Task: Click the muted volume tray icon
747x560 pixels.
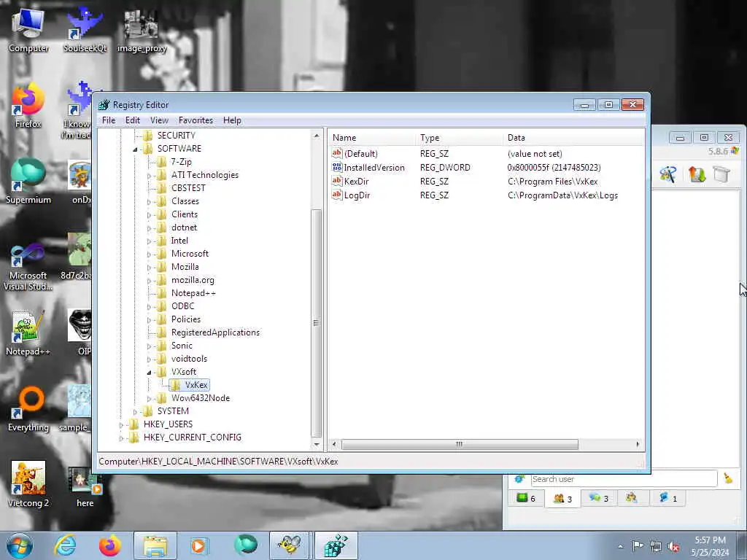Action: point(673,547)
